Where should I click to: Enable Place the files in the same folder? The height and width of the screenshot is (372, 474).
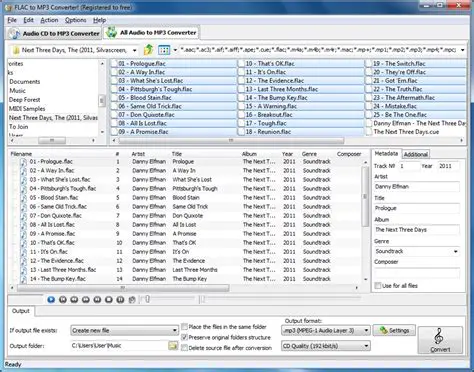pos(184,327)
